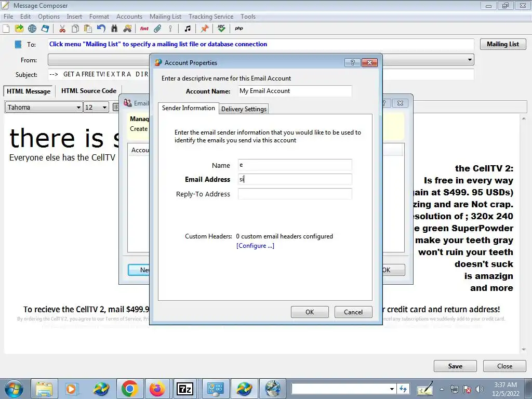Select the Sender Information tab
The width and height of the screenshot is (532, 399).
pyautogui.click(x=188, y=108)
